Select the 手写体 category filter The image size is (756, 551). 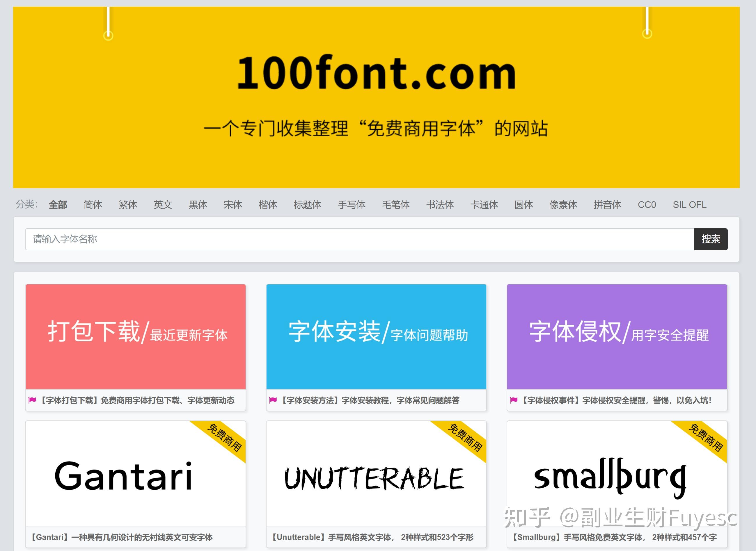point(352,204)
